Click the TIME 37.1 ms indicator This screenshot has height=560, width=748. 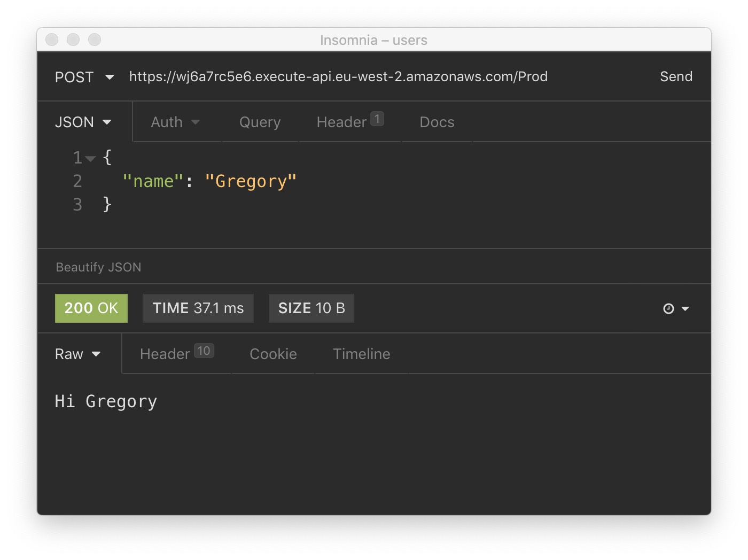(198, 308)
